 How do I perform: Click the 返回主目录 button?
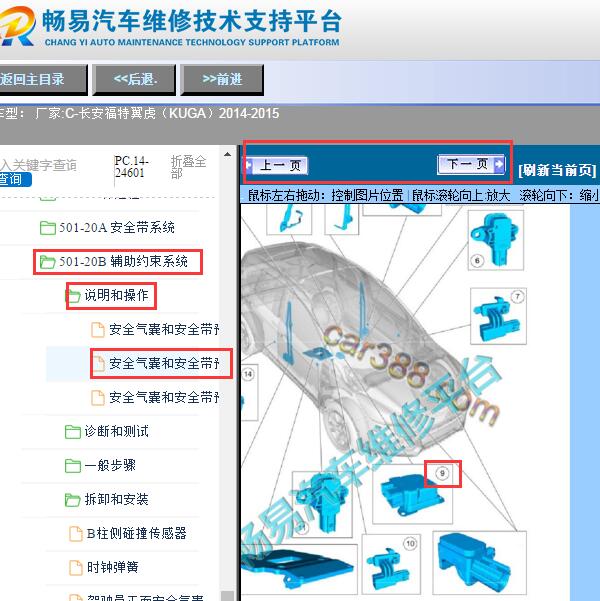(x=43, y=80)
